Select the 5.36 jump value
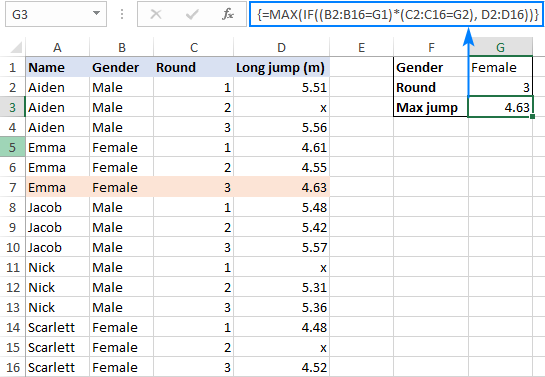 [281, 307]
